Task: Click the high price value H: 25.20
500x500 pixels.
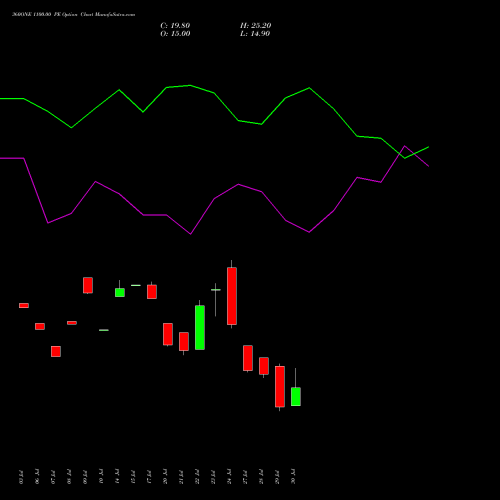Action: [255, 26]
